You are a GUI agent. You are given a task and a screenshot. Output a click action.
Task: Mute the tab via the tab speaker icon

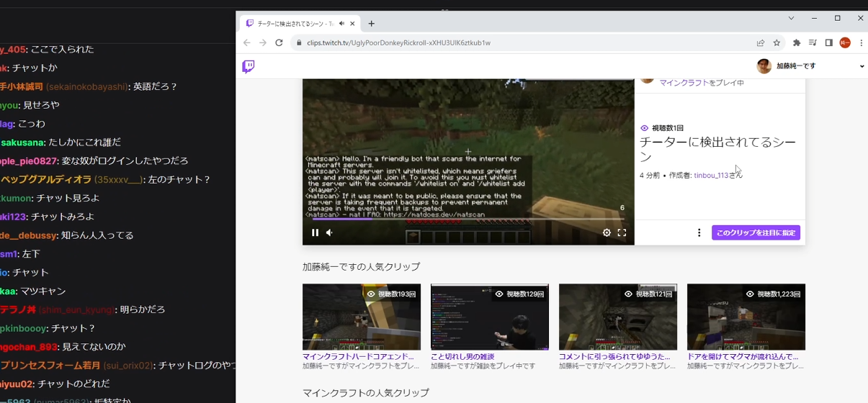(x=341, y=24)
